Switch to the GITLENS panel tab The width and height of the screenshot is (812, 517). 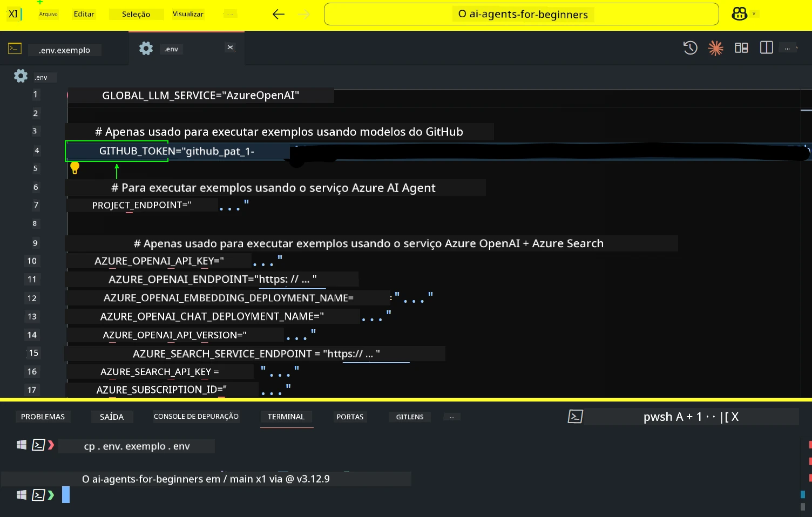click(409, 416)
